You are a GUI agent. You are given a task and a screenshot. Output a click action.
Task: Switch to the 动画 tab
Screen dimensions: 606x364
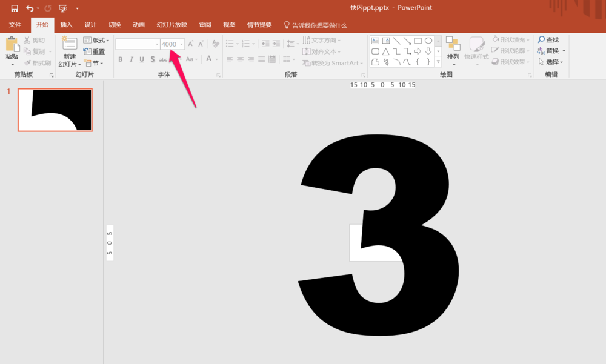tap(138, 25)
